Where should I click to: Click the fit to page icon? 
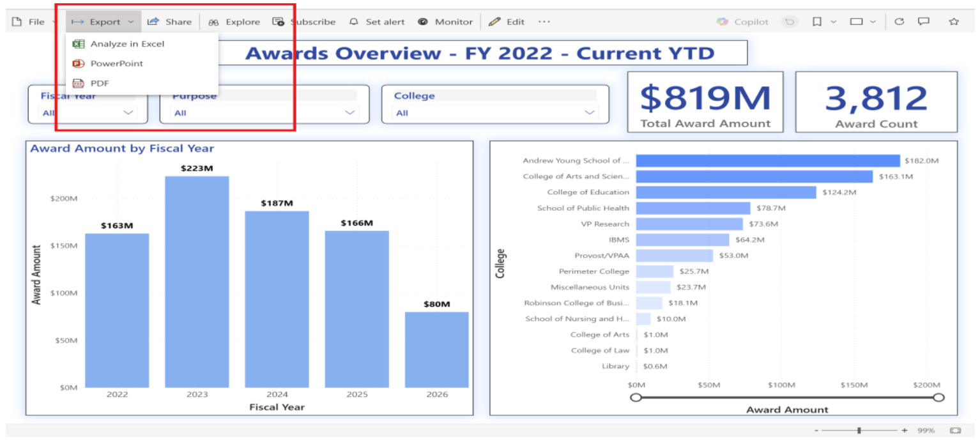[x=955, y=431]
